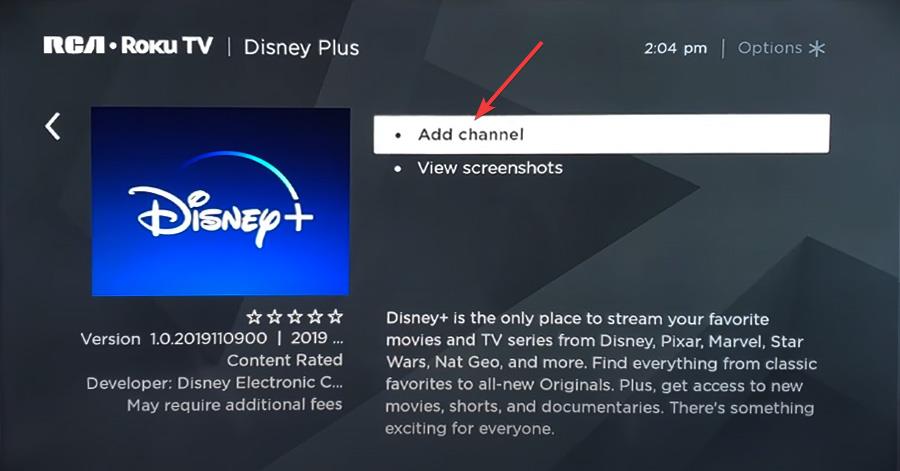Open Options via the asterisk icon

click(x=817, y=49)
